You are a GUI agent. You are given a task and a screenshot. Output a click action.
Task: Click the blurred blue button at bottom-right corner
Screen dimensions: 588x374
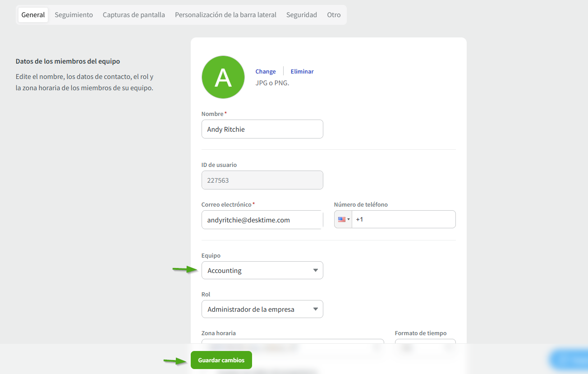[x=569, y=360]
